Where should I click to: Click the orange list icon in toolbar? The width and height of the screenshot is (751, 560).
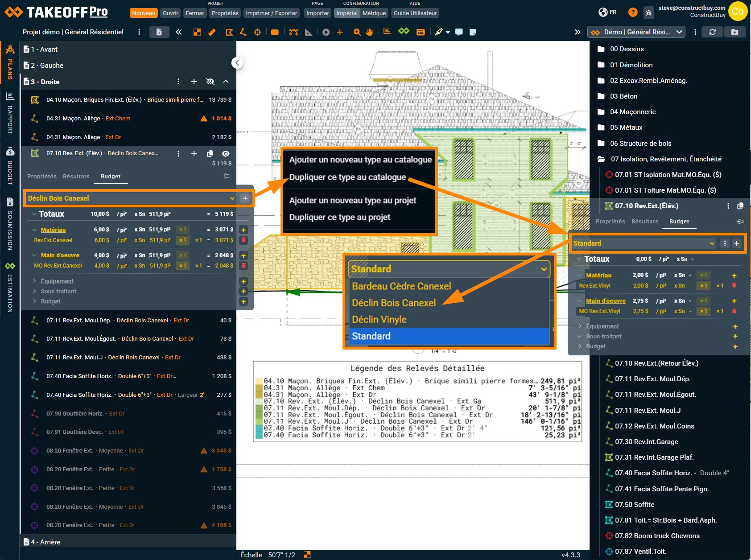click(x=420, y=32)
